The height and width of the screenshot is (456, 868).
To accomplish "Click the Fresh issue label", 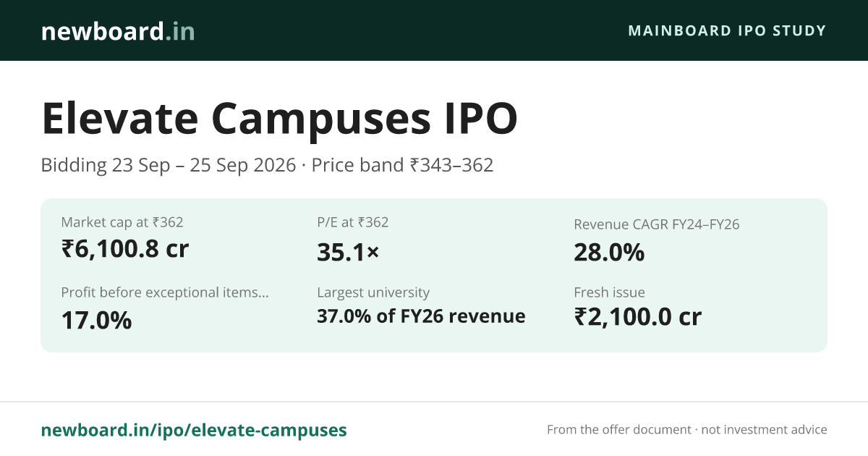I will coord(609,292).
